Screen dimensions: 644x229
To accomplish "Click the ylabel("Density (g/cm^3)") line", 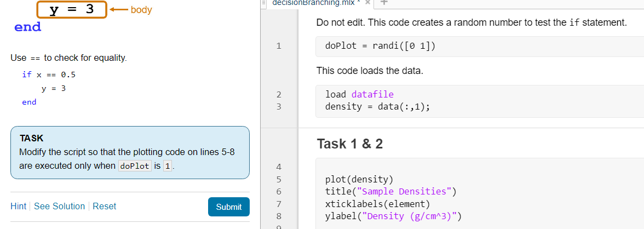I will click(393, 215).
